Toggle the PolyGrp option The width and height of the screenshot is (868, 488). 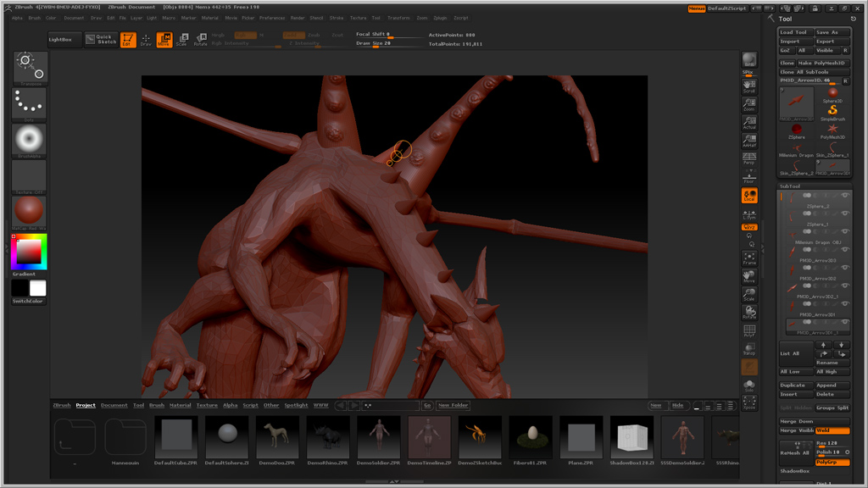[x=832, y=463]
